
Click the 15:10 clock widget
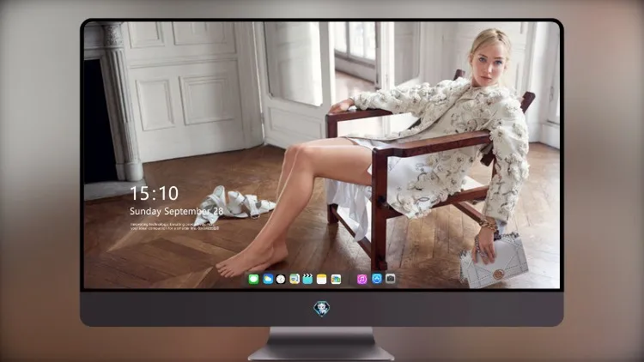coord(154,193)
